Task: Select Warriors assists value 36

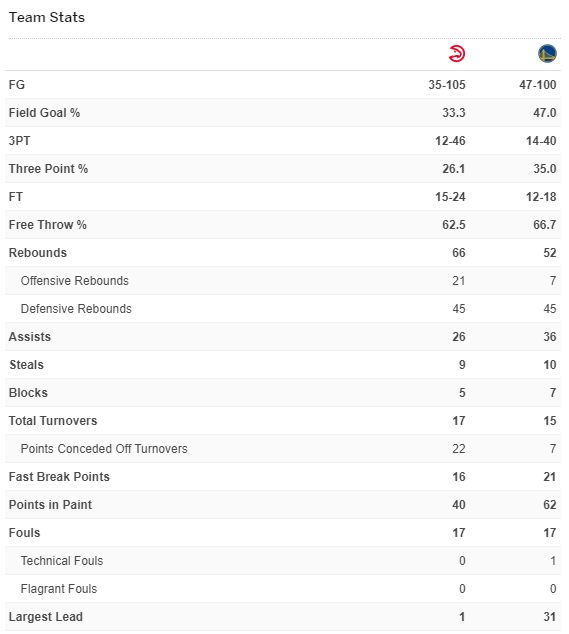Action: tap(550, 337)
